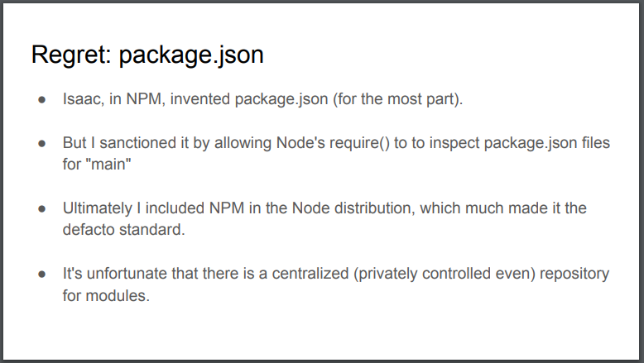
Task: Click the word "repository" in last bullet
Action: [x=574, y=274]
